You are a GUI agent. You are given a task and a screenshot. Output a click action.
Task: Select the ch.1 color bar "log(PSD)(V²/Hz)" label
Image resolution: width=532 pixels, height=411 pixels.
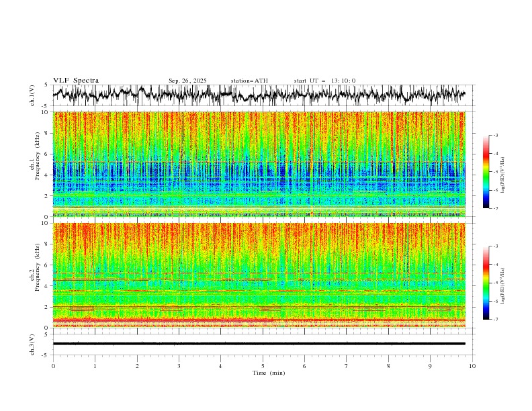click(502, 175)
